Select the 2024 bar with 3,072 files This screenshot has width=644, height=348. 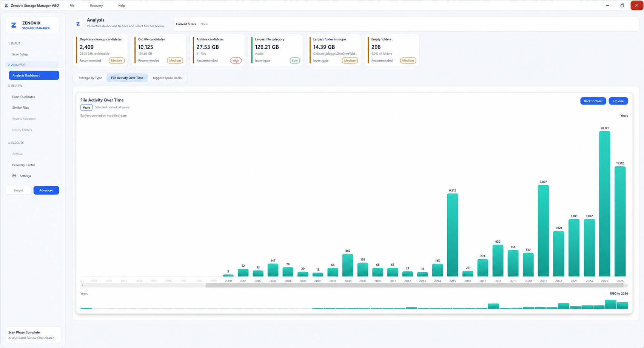[589, 248]
